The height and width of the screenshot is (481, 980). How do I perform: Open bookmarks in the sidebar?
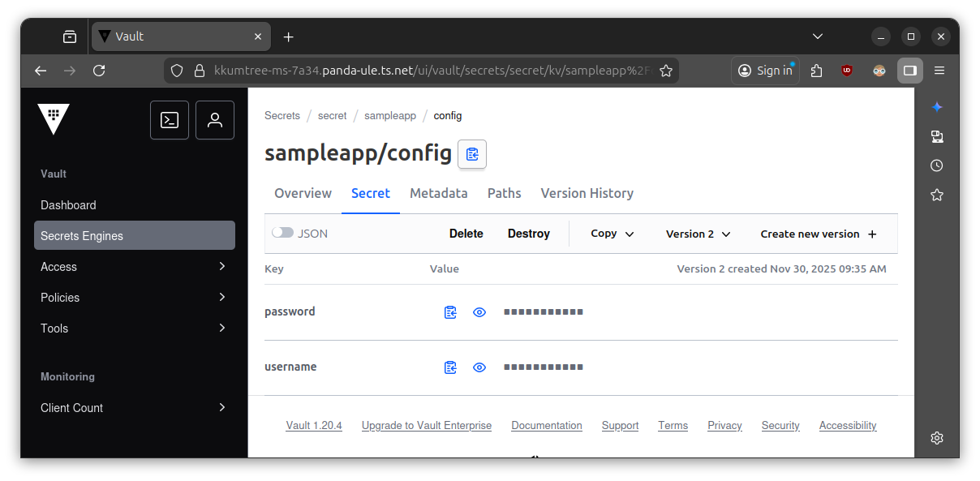tap(937, 195)
